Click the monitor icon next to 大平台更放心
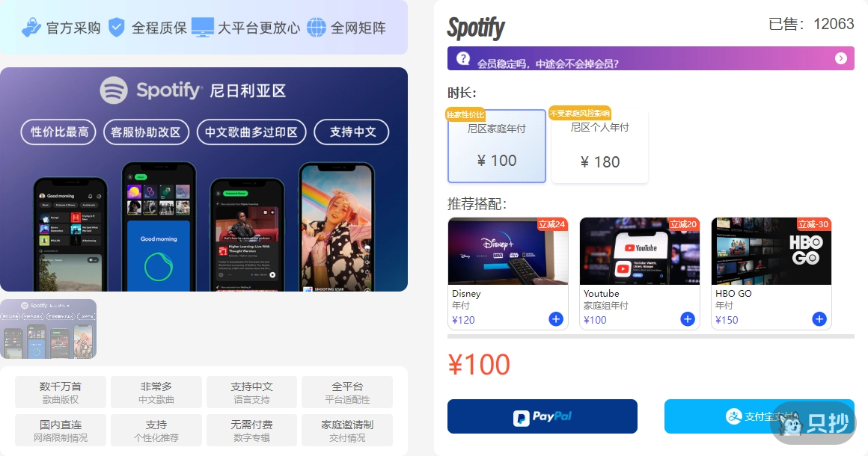Image resolution: width=868 pixels, height=456 pixels. point(203,27)
